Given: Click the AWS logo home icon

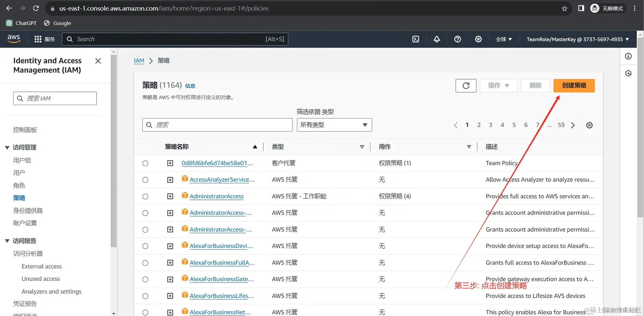Looking at the screenshot, I should [x=14, y=39].
